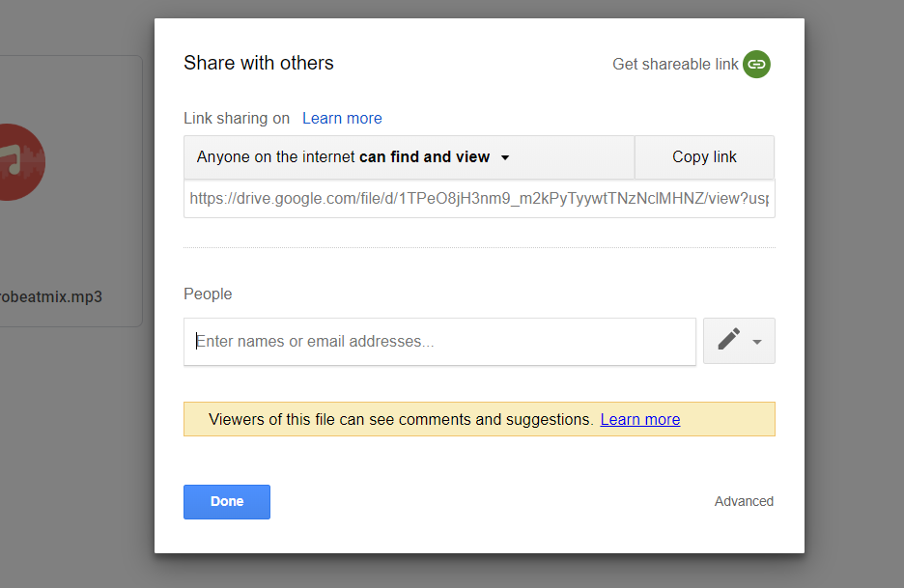Click the 'Share with others' dialog title

tap(259, 63)
